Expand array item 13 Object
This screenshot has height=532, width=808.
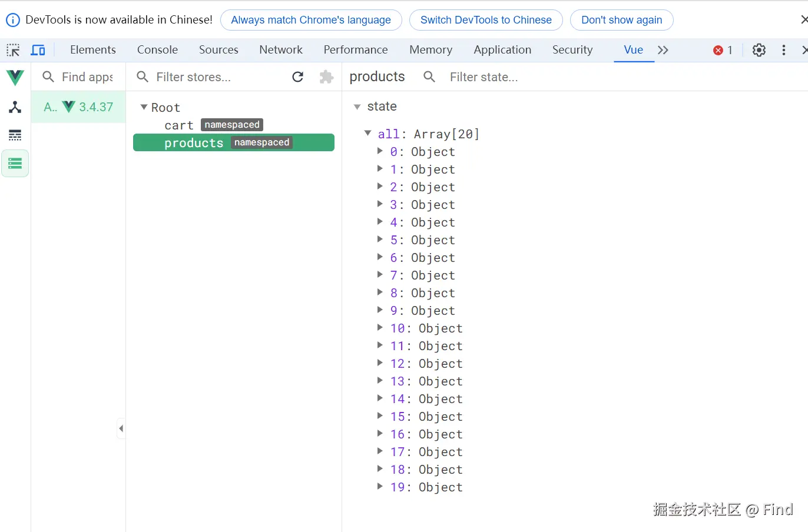pos(380,381)
